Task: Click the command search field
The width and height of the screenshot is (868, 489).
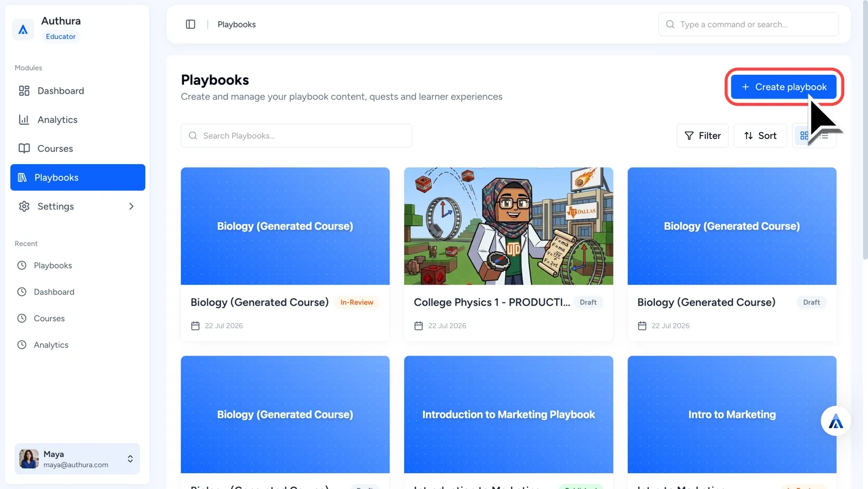Action: click(748, 24)
